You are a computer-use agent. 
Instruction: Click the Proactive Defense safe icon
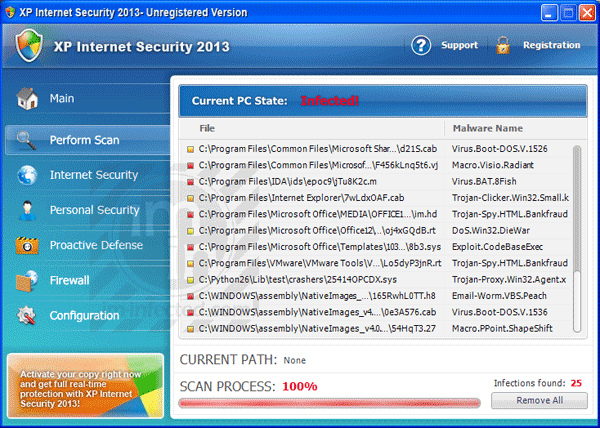(27, 245)
